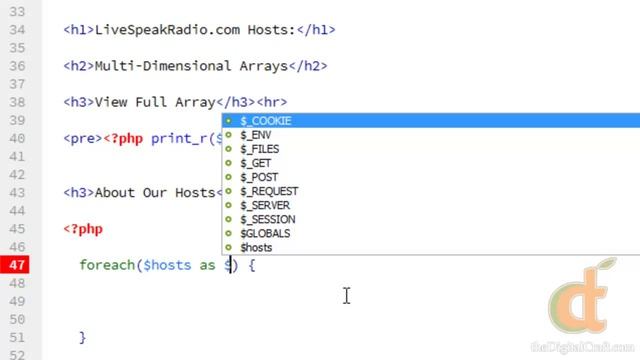The image size is (640, 360).
Task: Place cursor in 'LiveSpeakRadio.com Hosts:' heading text
Action: click(195, 30)
